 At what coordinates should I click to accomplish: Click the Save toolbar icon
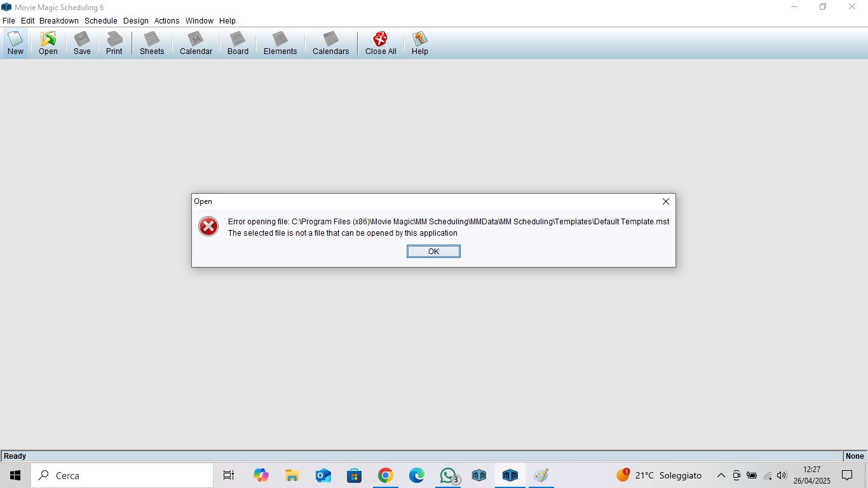tap(82, 43)
